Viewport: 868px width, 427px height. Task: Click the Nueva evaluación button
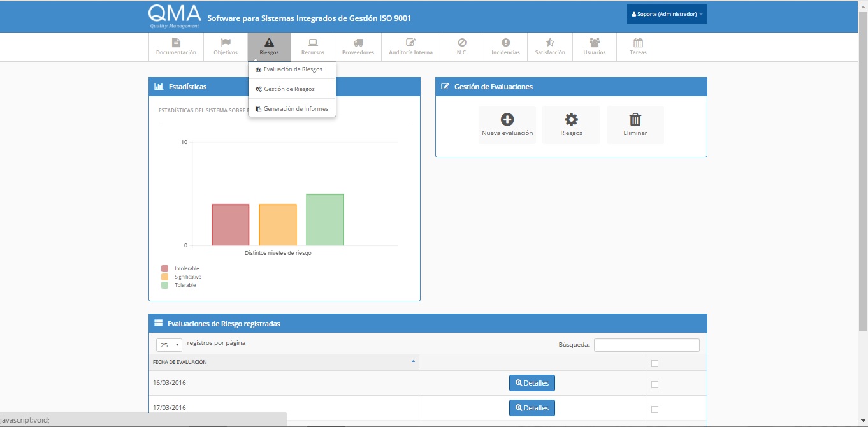507,125
